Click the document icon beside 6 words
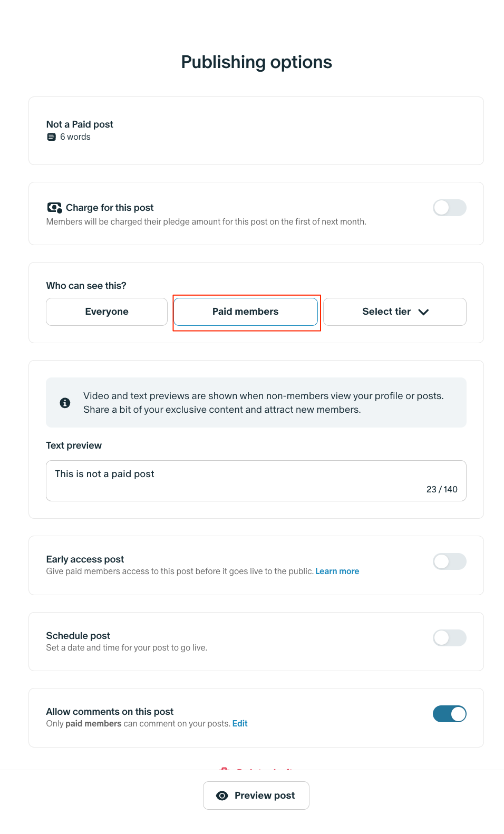 pos(51,137)
